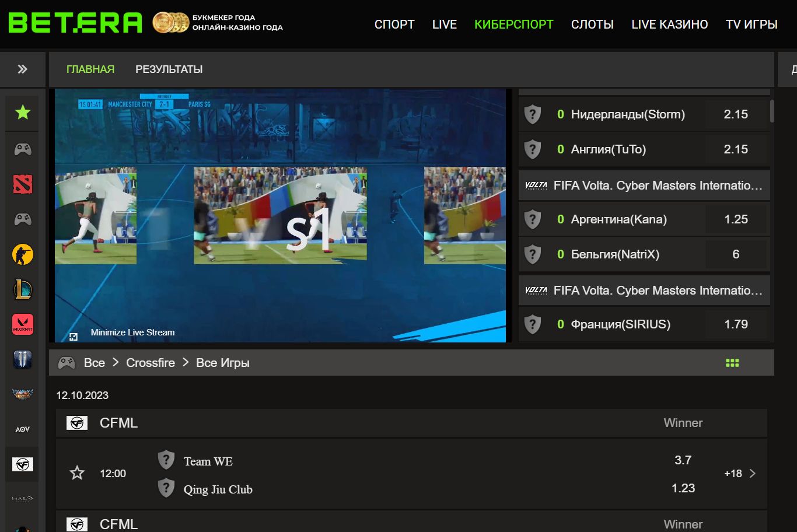Click the shield icon beside Qing Jiu Club

point(166,488)
